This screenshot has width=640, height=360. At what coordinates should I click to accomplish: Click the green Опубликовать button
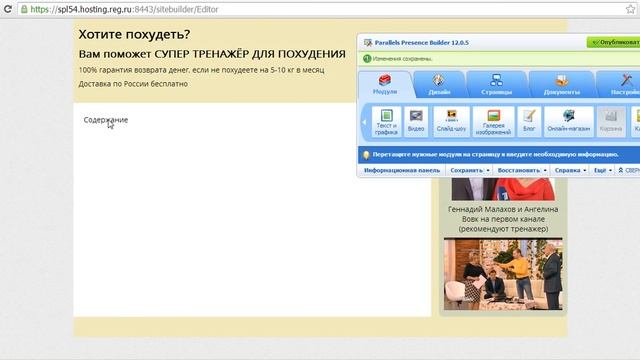613,42
